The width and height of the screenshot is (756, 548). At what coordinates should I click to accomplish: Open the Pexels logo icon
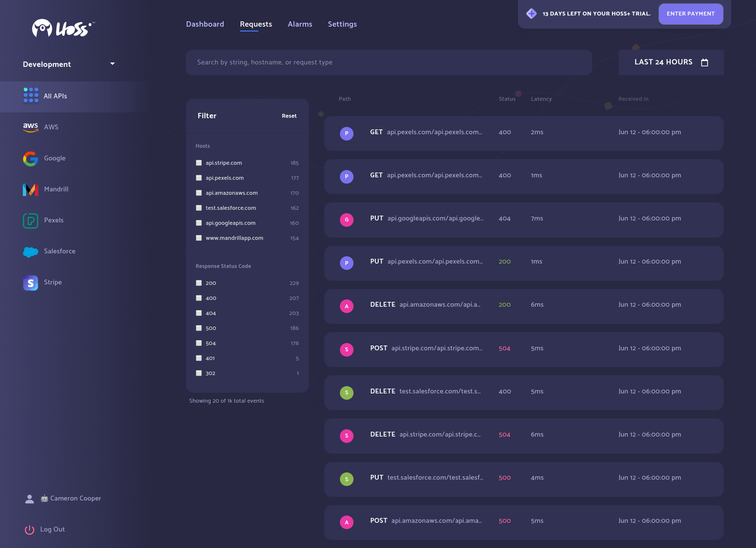(31, 220)
